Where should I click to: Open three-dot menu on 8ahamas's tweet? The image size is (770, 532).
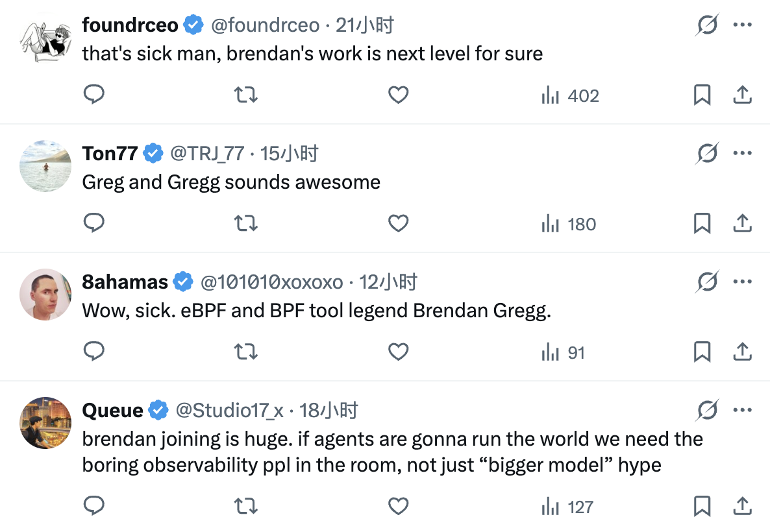tap(742, 282)
